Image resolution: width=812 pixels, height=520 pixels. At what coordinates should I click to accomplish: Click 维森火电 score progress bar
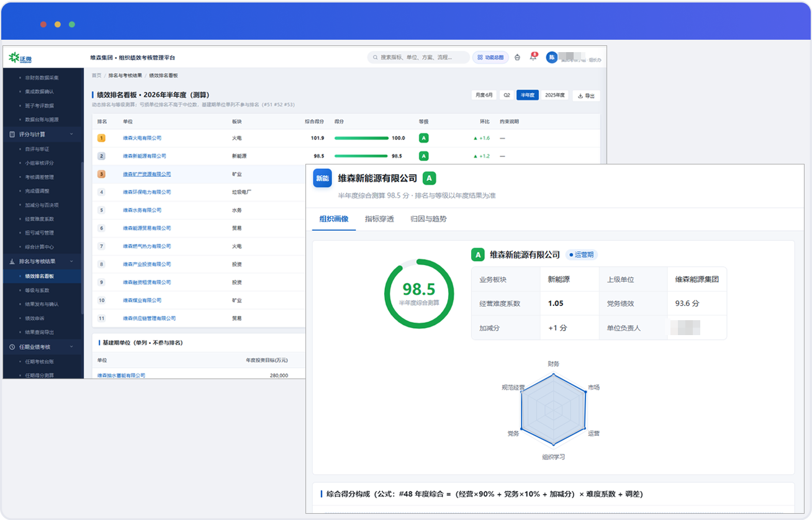pyautogui.click(x=361, y=138)
